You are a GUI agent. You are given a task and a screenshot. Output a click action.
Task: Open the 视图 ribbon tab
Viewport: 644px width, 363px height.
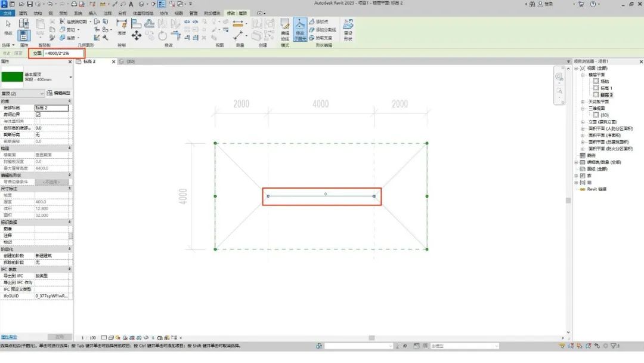179,13
